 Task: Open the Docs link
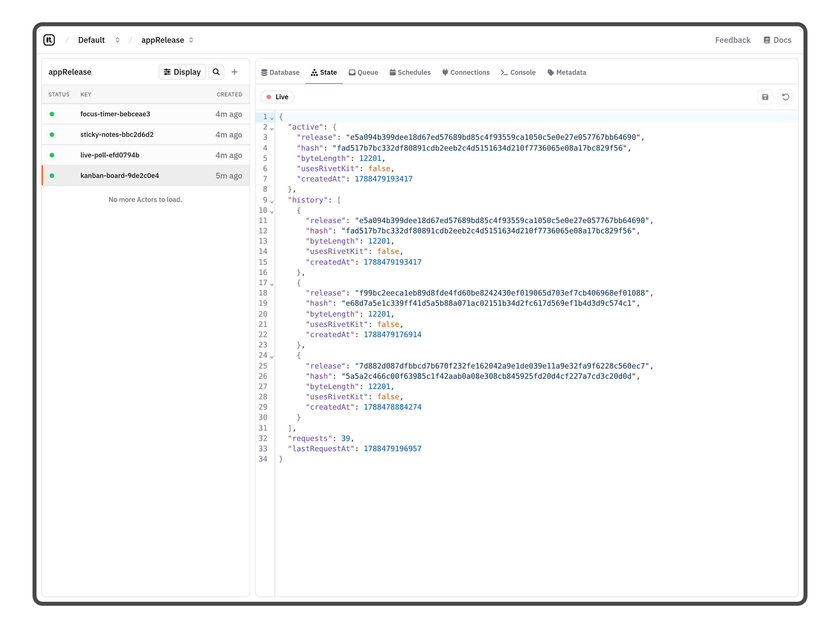pos(777,40)
